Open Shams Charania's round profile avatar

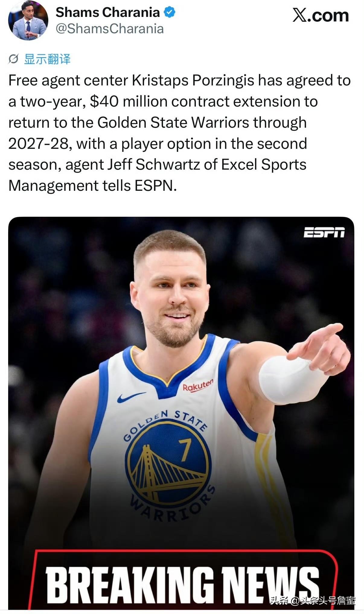coord(28,20)
